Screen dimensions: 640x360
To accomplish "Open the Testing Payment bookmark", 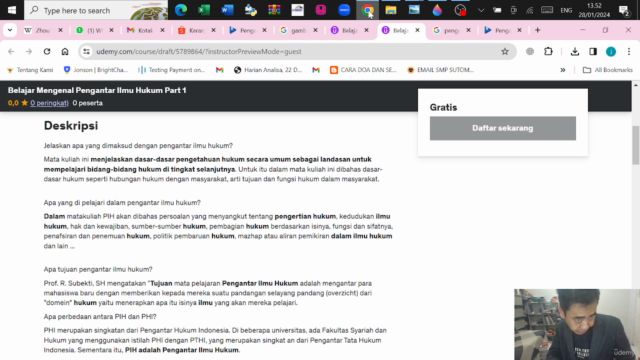I will point(172,70).
